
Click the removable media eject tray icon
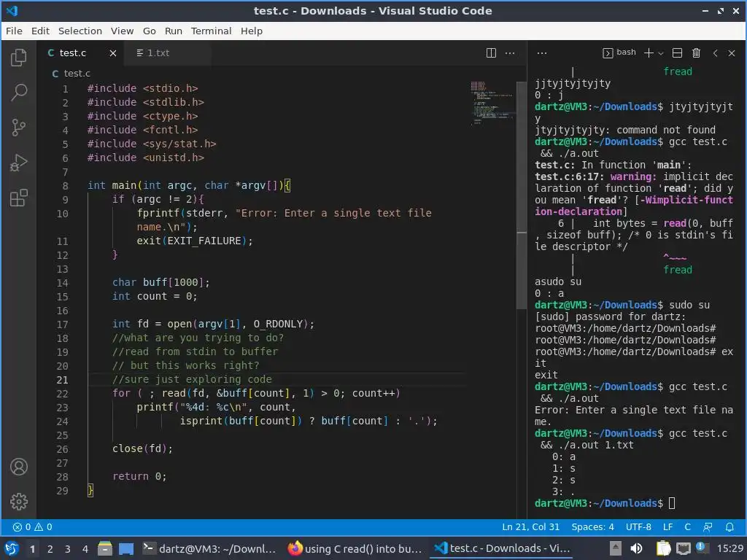tap(615, 548)
